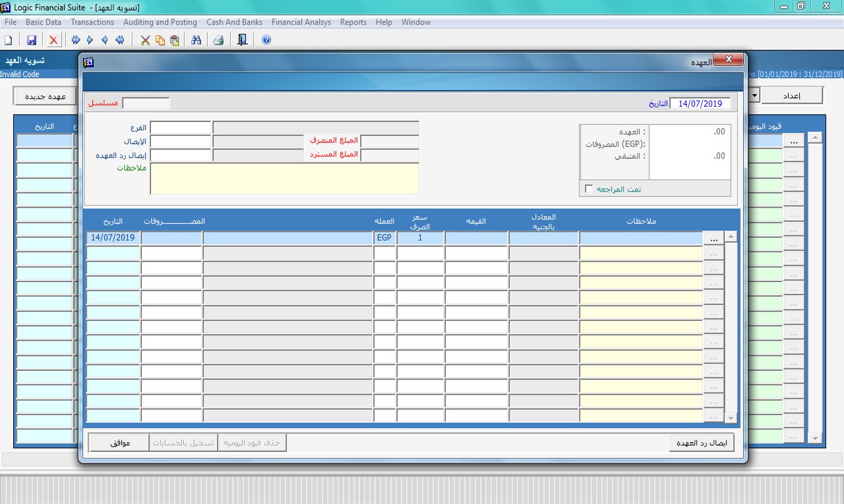Toggle the تمت المراجعه checkbox

tap(589, 189)
